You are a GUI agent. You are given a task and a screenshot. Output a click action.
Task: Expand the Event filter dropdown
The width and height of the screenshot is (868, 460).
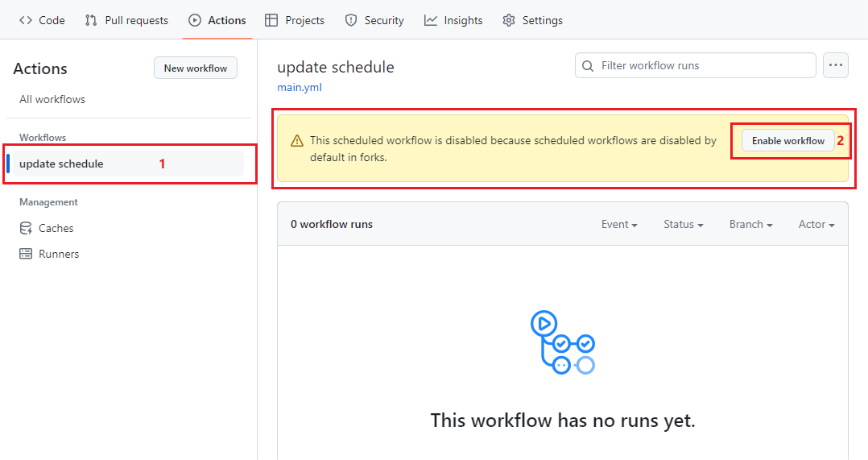pyautogui.click(x=619, y=224)
